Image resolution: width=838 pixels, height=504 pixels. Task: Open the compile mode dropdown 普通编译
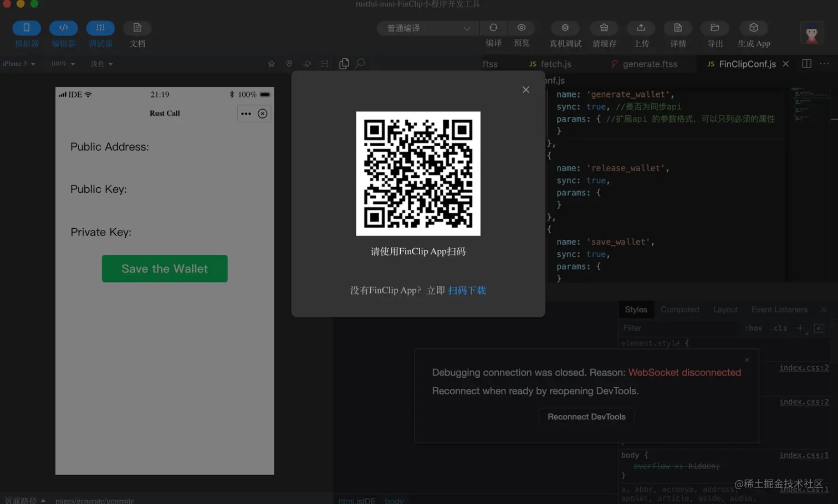coord(427,28)
